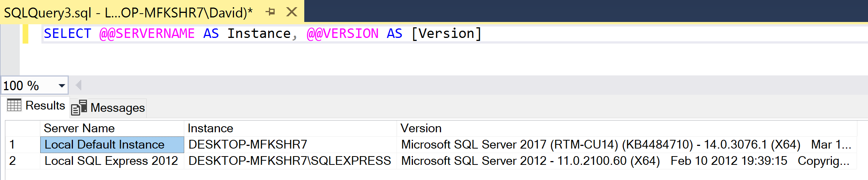Switch to the Results tab
The image size is (868, 180).
36,106
